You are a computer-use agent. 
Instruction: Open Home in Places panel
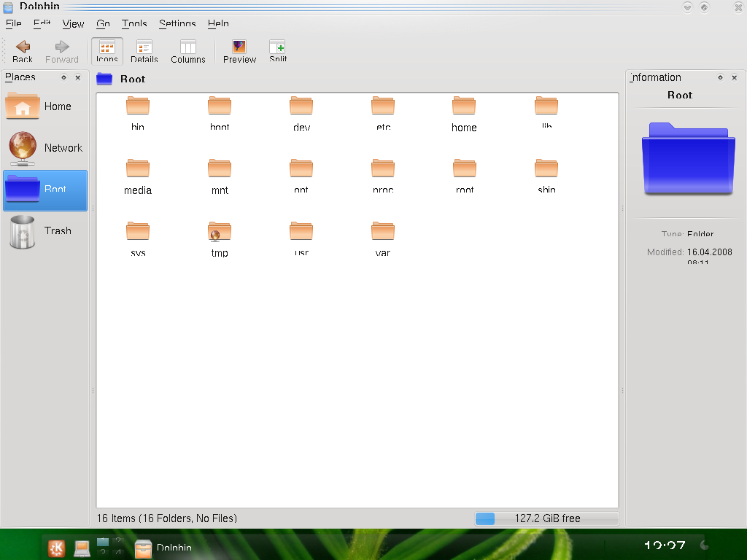(x=44, y=106)
